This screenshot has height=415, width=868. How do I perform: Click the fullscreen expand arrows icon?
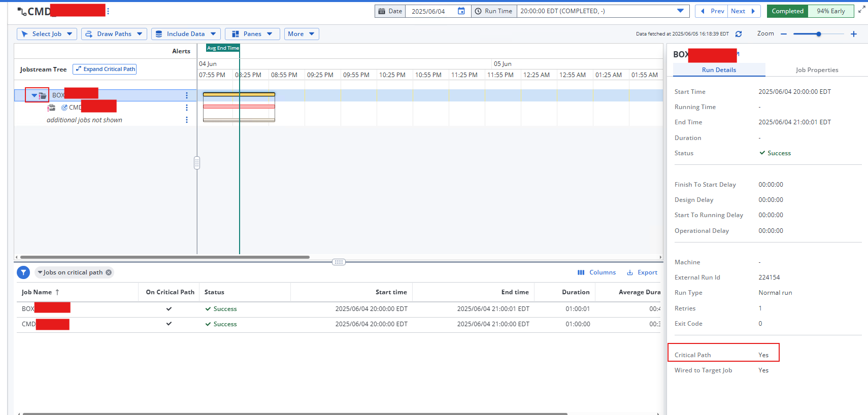click(861, 9)
